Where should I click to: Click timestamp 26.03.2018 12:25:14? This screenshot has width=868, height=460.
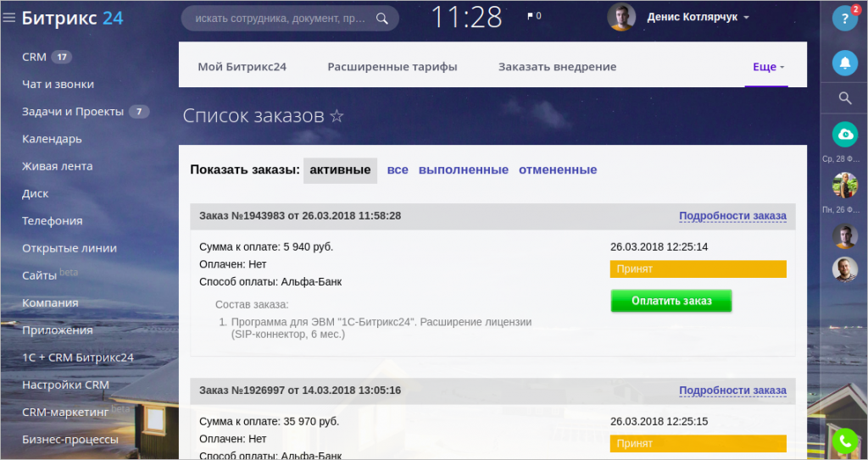(x=659, y=247)
